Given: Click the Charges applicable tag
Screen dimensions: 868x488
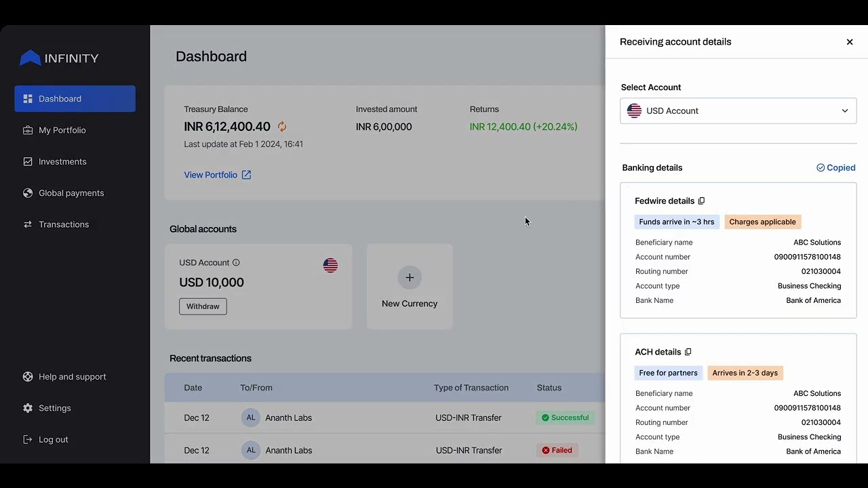Looking at the screenshot, I should pyautogui.click(x=763, y=222).
